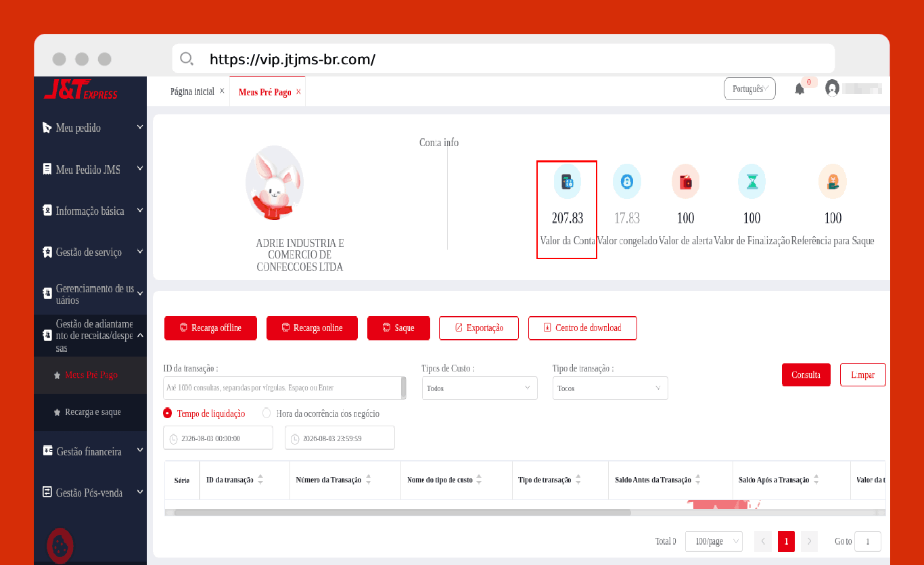Click the Saque button
The width and height of the screenshot is (924, 565).
coord(399,327)
